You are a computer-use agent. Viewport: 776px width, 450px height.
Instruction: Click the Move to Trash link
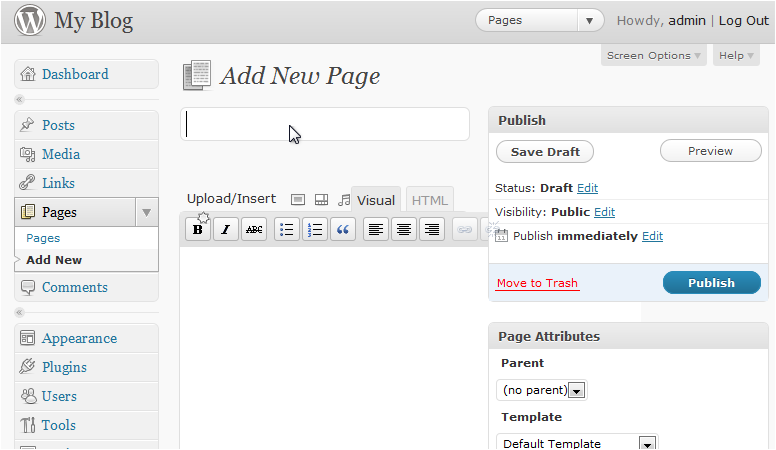(x=537, y=283)
